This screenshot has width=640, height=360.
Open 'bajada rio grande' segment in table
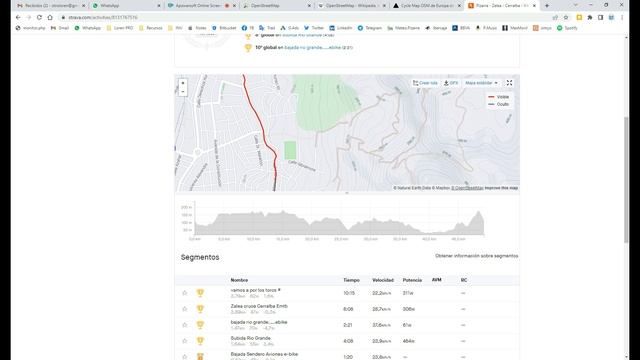pyautogui.click(x=259, y=322)
